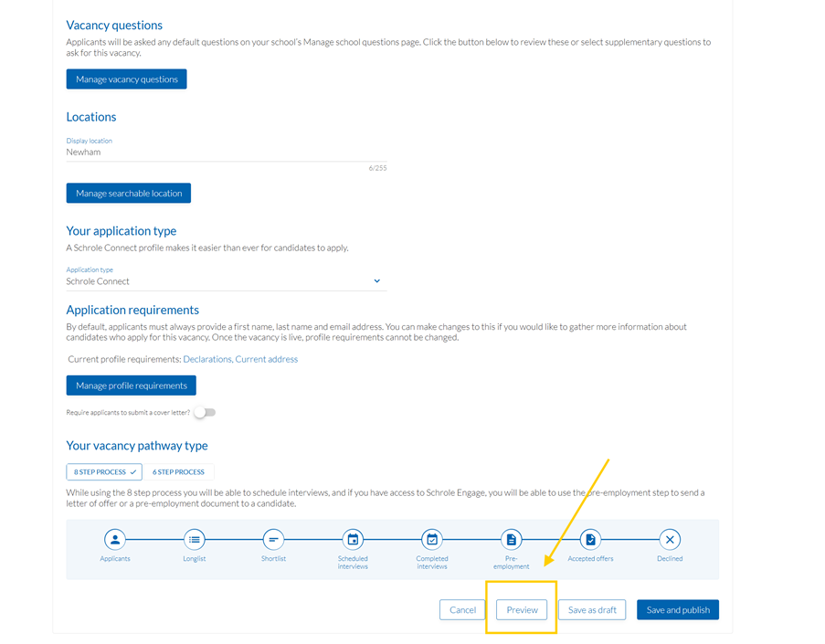Click the Completed interviews step icon
The image size is (825, 644).
point(432,539)
